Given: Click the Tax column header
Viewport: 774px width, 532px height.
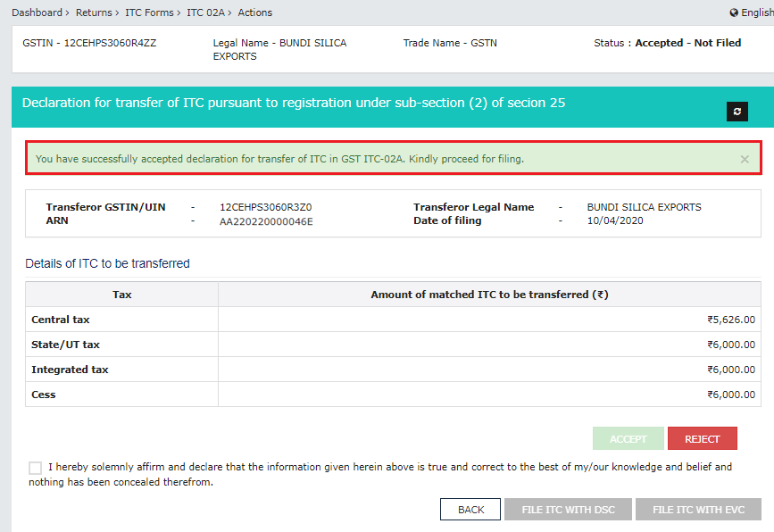Looking at the screenshot, I should (122, 295).
